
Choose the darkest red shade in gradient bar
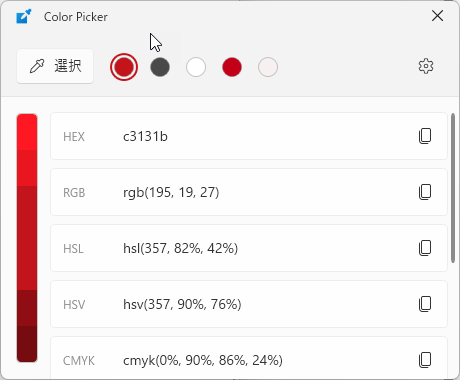(27, 344)
